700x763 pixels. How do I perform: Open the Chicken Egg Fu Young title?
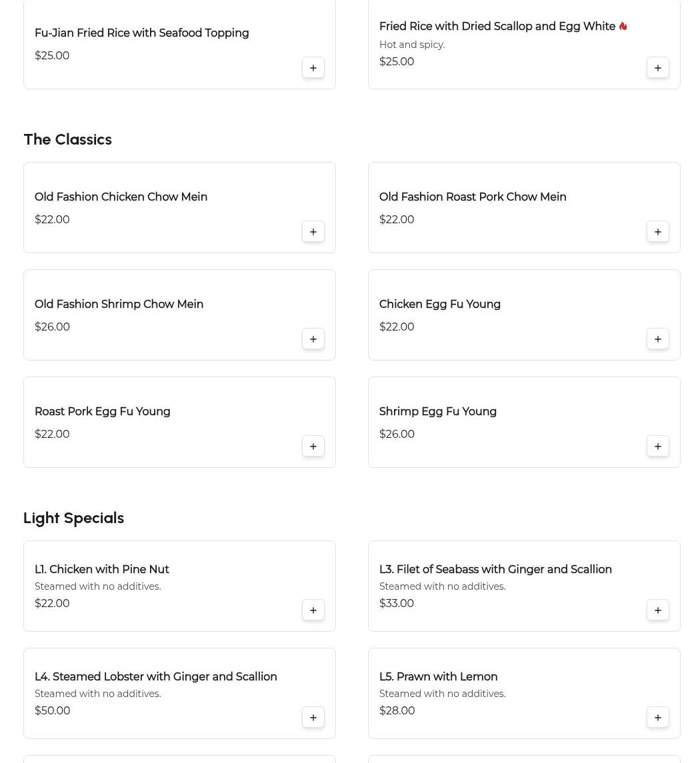click(439, 305)
